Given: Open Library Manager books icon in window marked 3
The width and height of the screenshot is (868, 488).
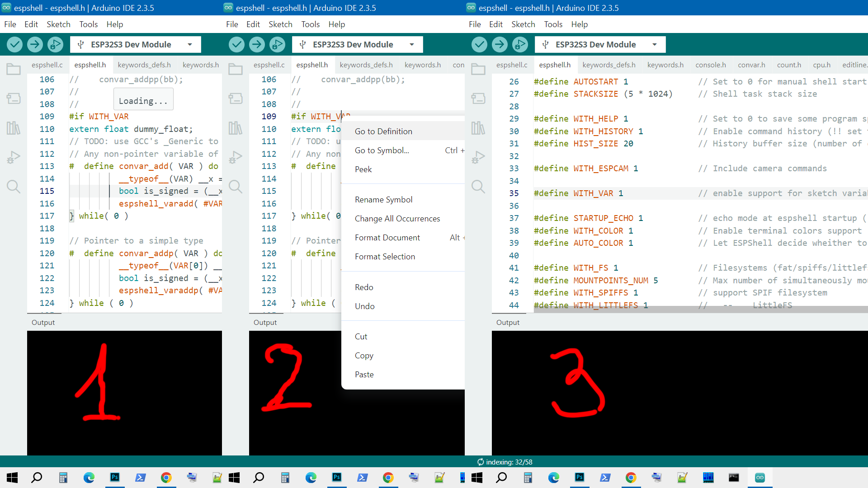Looking at the screenshot, I should (478, 128).
